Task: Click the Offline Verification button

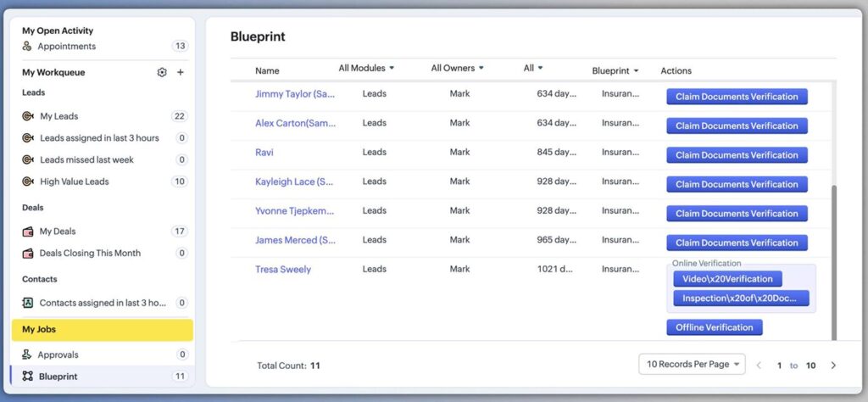Action: click(x=714, y=327)
